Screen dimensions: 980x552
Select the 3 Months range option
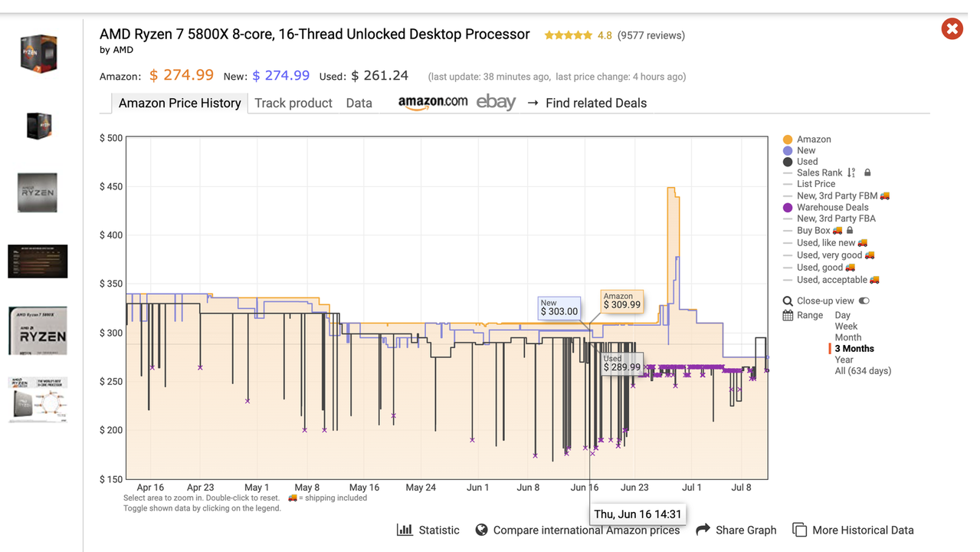coord(854,349)
